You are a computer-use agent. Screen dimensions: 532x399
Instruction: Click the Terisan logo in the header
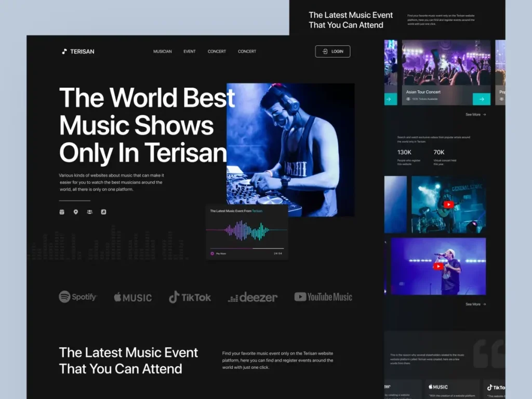78,51
